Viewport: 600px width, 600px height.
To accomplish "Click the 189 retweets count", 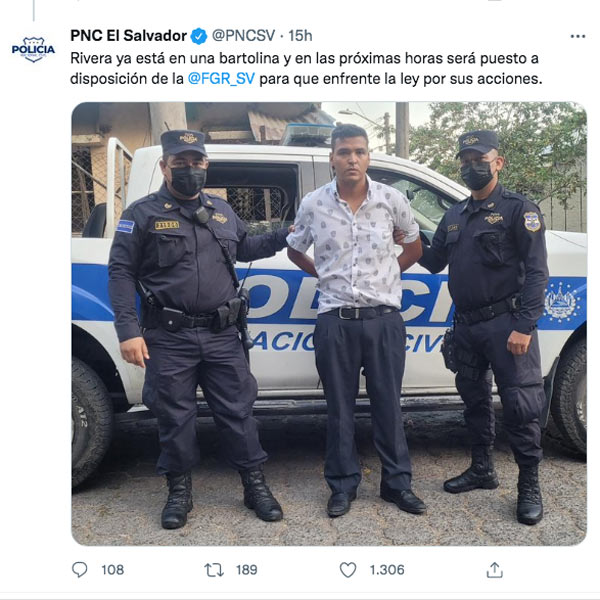I will [x=246, y=570].
